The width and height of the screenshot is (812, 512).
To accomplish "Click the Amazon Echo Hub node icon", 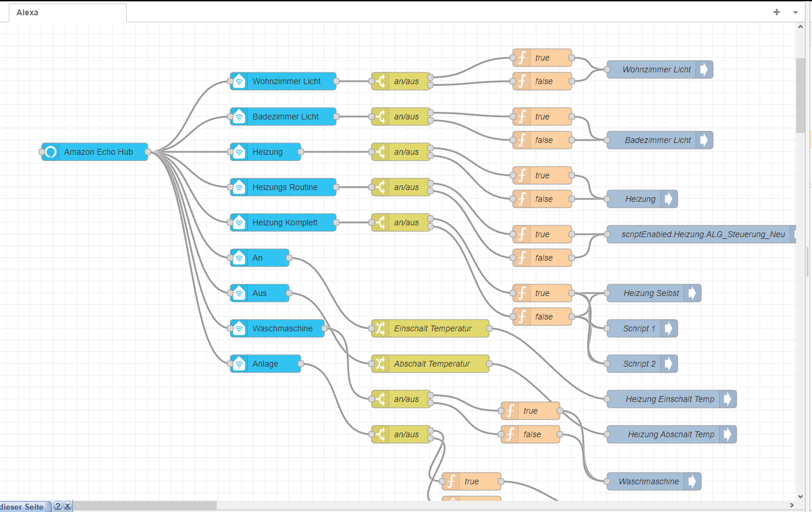I will tap(51, 152).
